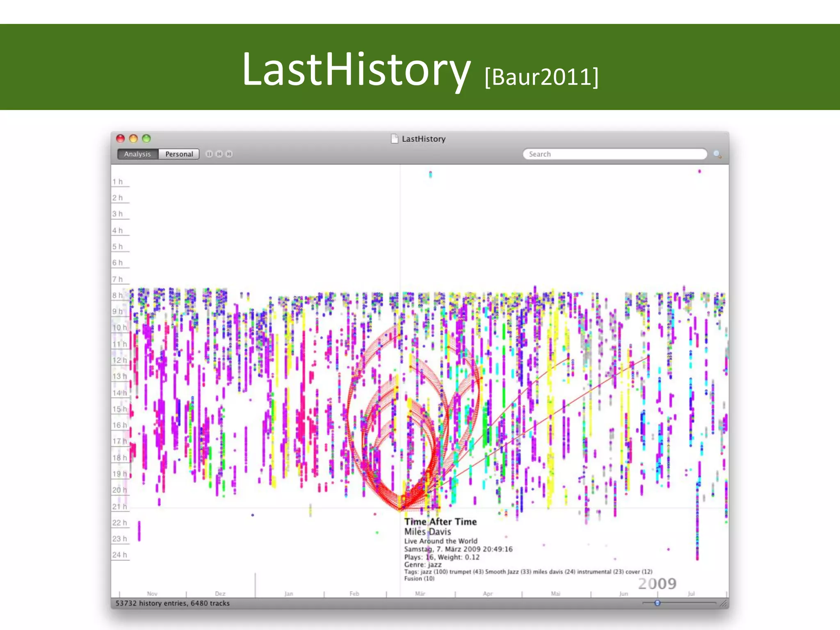The image size is (840, 630).
Task: Click the 'Jan' month marker on timeline
Action: pos(289,593)
